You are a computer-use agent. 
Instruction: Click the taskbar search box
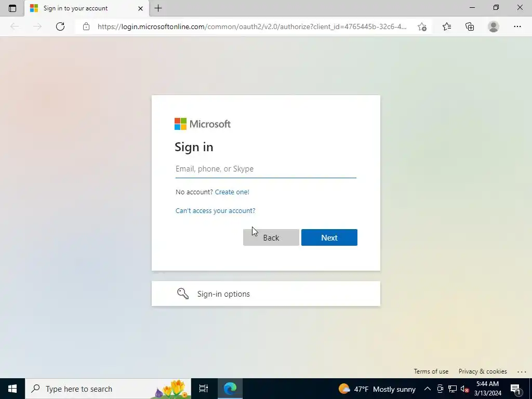tap(108, 389)
